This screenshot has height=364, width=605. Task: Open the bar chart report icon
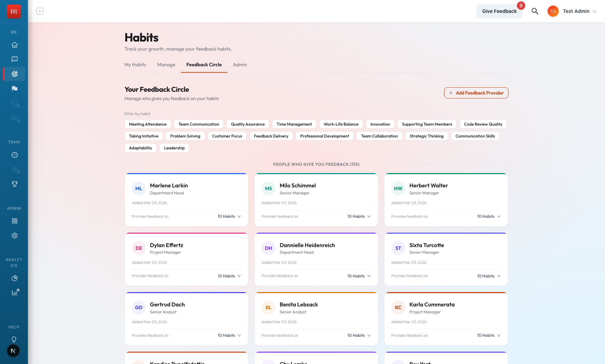coord(14,292)
